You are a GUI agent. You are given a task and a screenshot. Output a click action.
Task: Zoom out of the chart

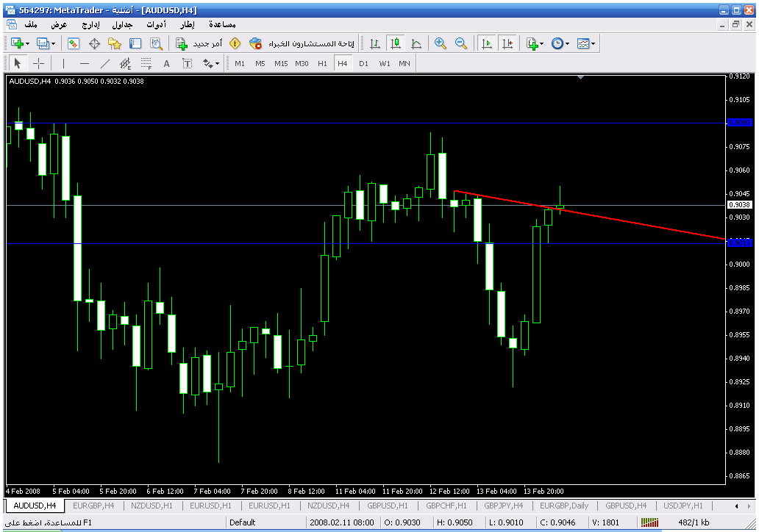pos(461,44)
